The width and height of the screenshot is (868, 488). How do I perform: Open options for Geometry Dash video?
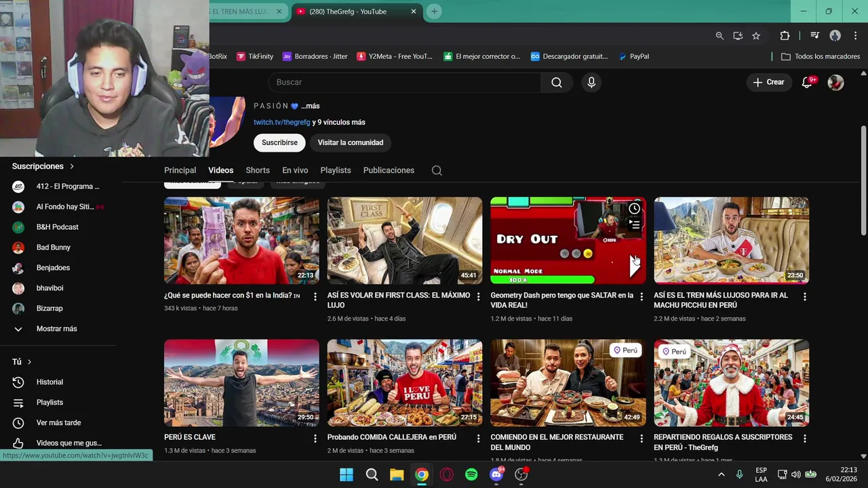point(642,296)
